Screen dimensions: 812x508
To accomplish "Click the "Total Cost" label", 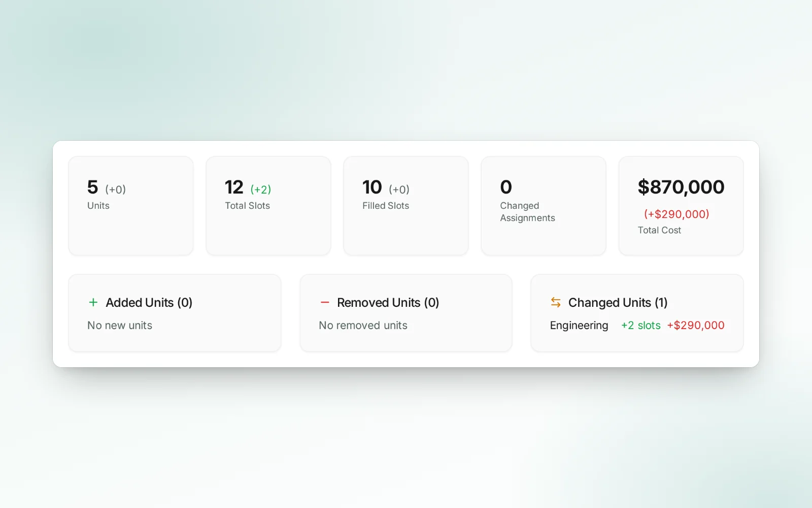I will (x=659, y=230).
